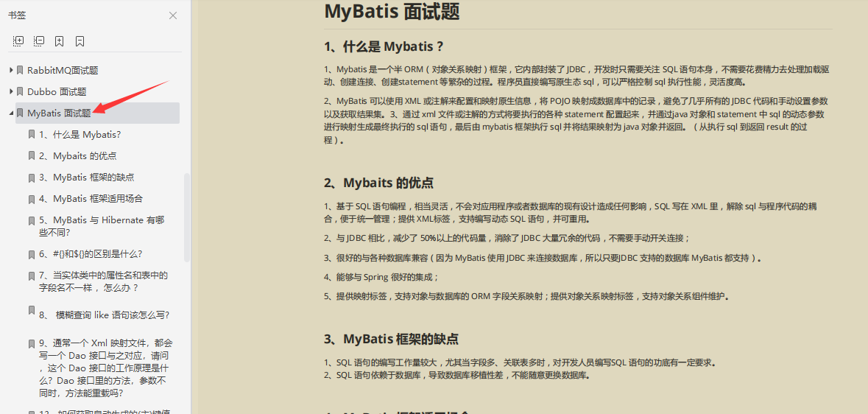This screenshot has height=414, width=868.
Task: Click paragraph starting 1、Mybatis 是一个半 ORM
Action: pyautogui.click(x=576, y=76)
